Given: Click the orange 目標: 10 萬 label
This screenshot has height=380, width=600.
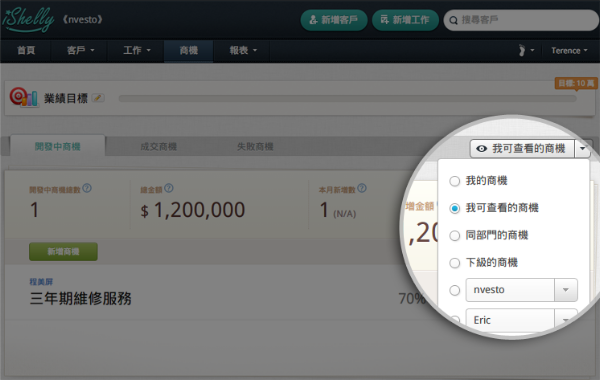Looking at the screenshot, I should click(576, 83).
